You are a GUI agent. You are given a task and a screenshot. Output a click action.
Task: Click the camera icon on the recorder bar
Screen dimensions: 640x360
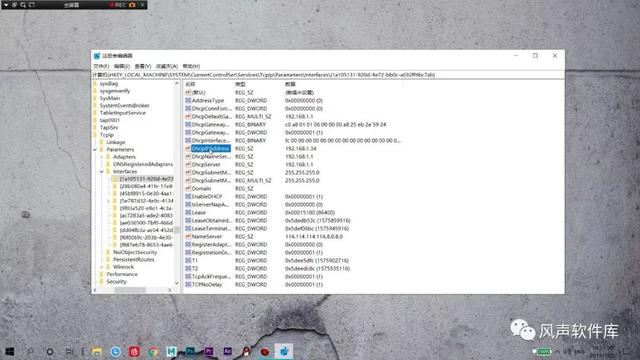pos(132,5)
